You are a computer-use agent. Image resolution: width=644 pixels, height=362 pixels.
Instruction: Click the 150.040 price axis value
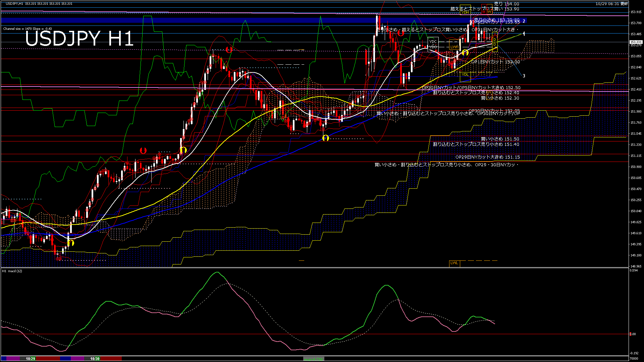click(636, 211)
